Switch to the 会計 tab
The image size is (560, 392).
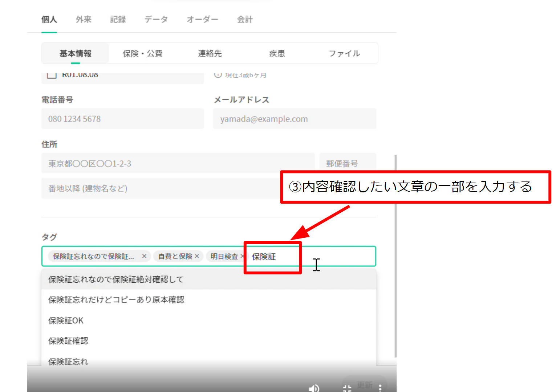click(245, 20)
